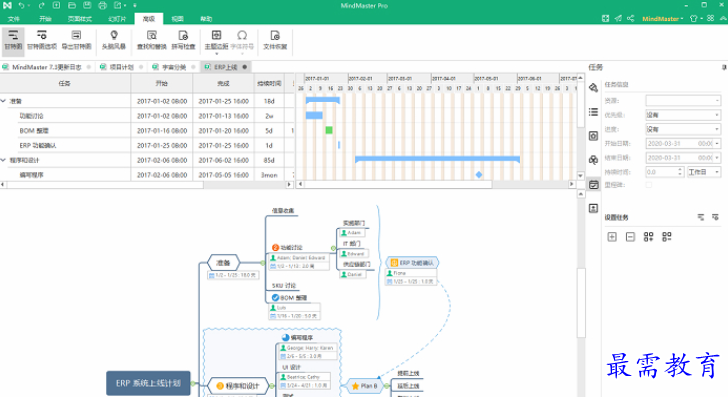Expand the working-day unit dropdown
The height and width of the screenshot is (397, 728).
[704, 172]
